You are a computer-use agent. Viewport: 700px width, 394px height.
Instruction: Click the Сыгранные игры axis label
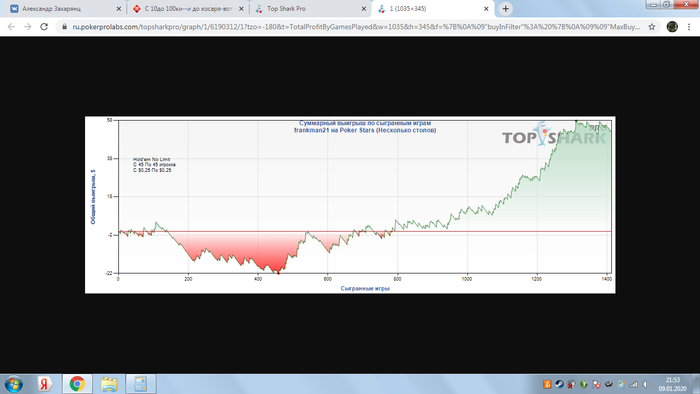[x=365, y=288]
